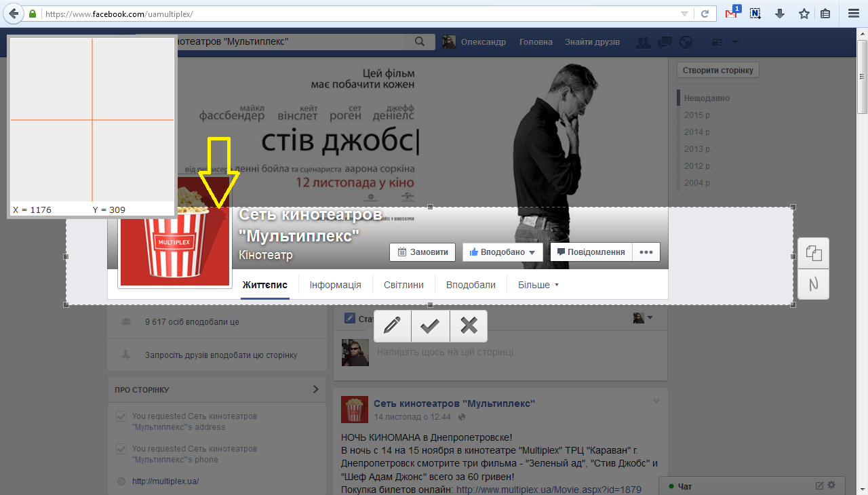Open the browser downloads arrow icon
Image resolution: width=868 pixels, height=495 pixels.
pos(780,14)
